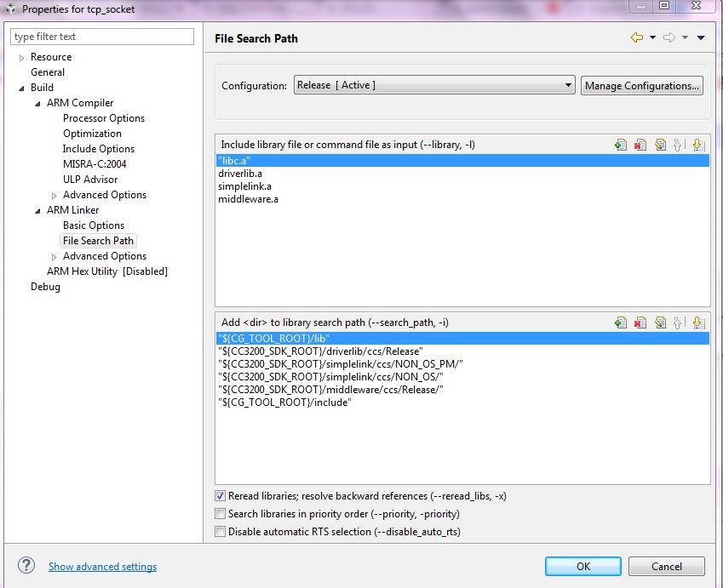Select the driverlib/ccs/Release search path
The image size is (723, 588).
(462, 351)
